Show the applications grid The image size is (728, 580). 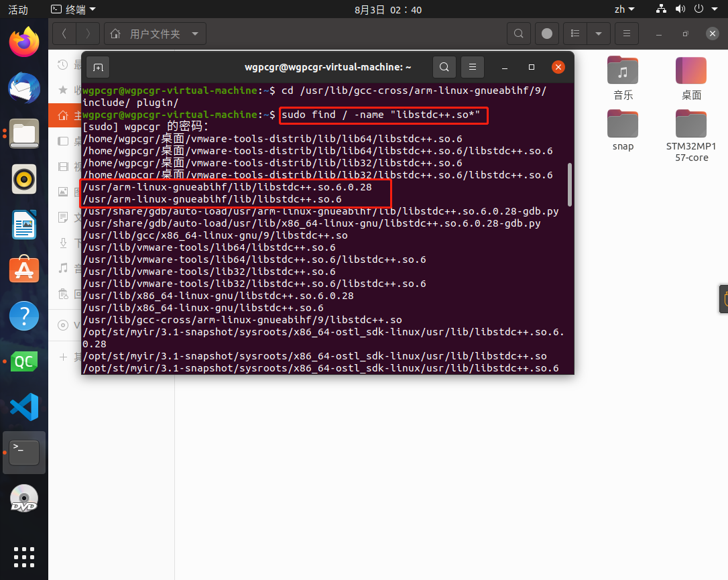coord(24,557)
